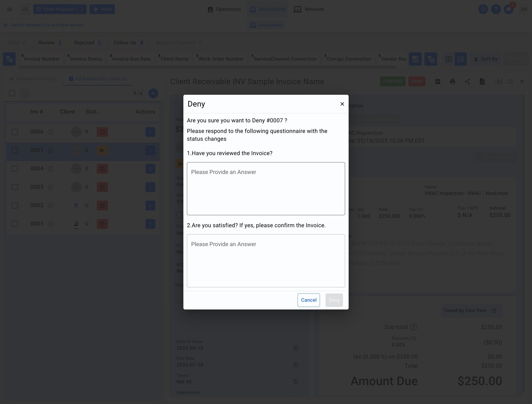Viewport: 532px width, 404px height.
Task: Open Generate Invoices tab
Action: coord(33,79)
